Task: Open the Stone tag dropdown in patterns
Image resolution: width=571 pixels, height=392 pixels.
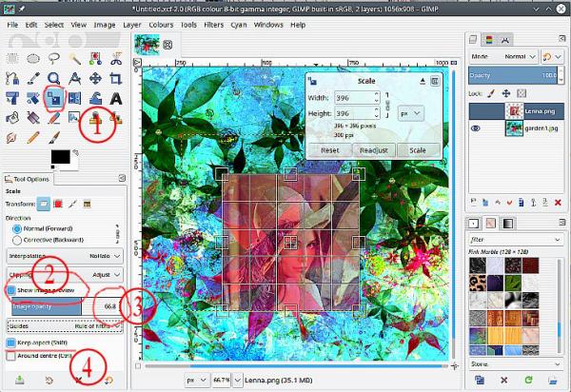Action: (x=515, y=364)
